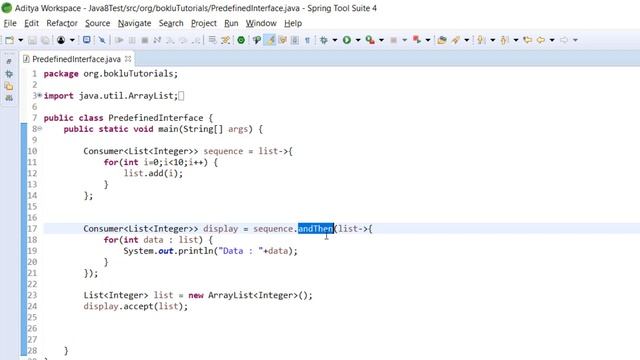Toggle the highlighted Mark Occurrences button
The image size is (640, 360).
[x=269, y=40]
